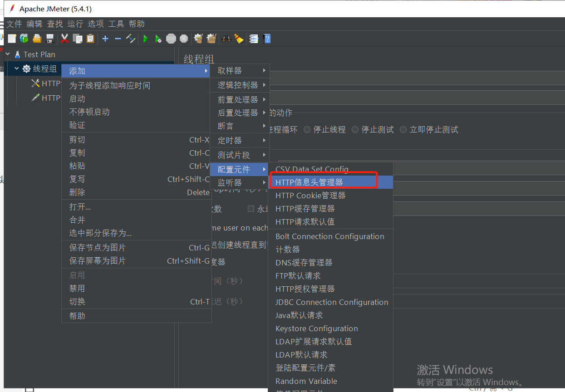Choose 禁用 in context menu
Viewport: 565px width, 392px height.
pyautogui.click(x=137, y=289)
